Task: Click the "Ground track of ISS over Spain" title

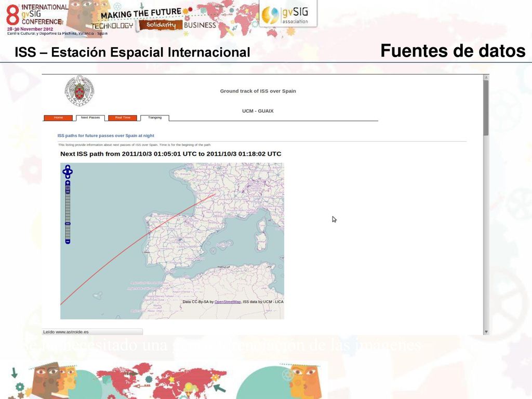Action: click(258, 91)
